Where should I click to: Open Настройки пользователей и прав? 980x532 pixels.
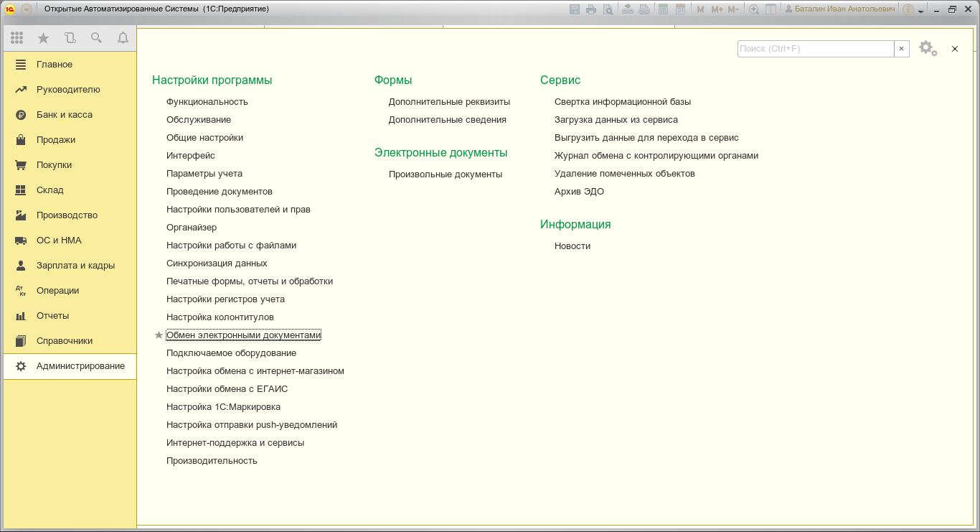tap(238, 210)
